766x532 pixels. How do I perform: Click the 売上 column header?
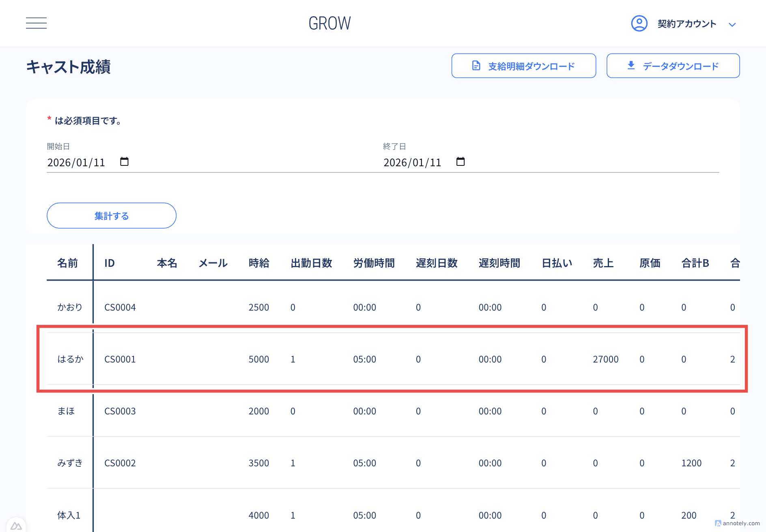(x=603, y=263)
